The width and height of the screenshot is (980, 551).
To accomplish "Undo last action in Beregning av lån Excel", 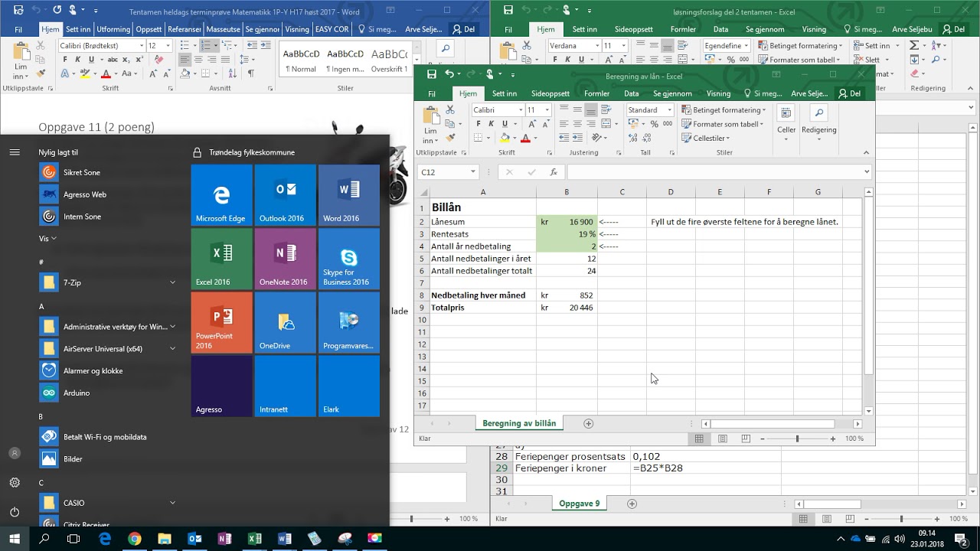I will point(449,74).
